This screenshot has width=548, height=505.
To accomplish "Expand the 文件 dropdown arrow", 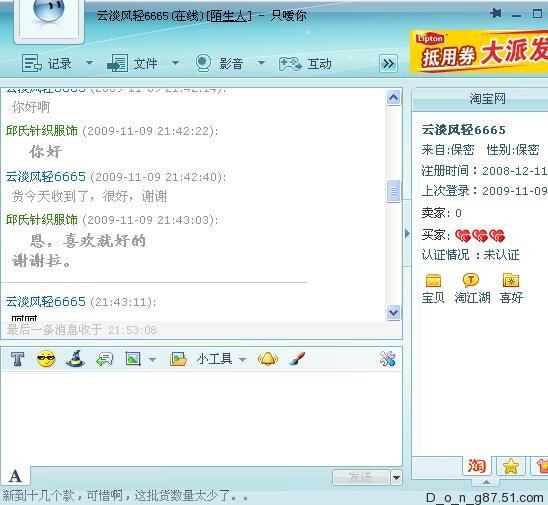I will pos(175,63).
